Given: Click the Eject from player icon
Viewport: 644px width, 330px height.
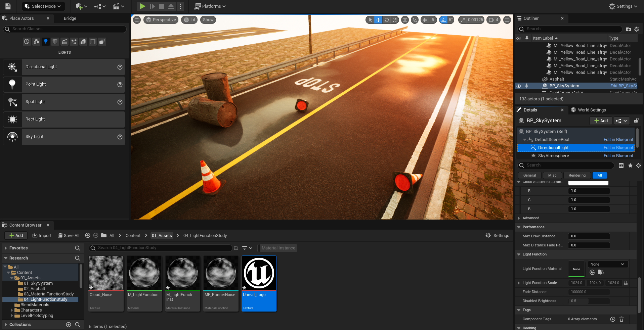Looking at the screenshot, I should pyautogui.click(x=171, y=6).
